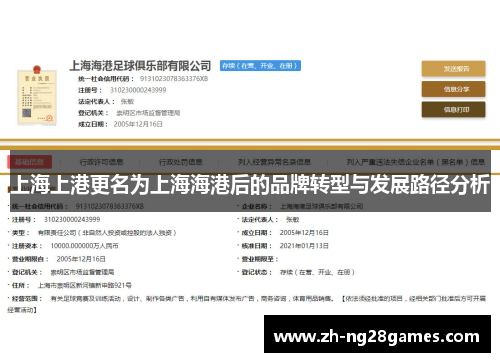Switch to the 行政处罚信息 tab
This screenshot has width=500, height=362.
(x=180, y=162)
